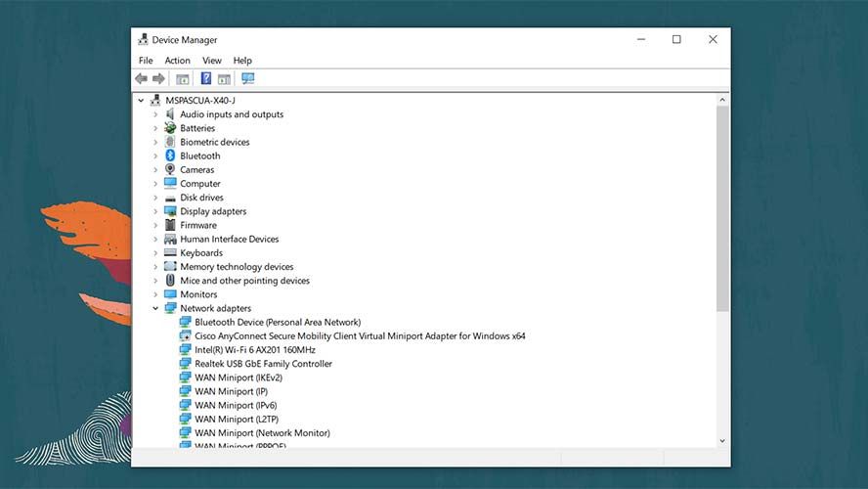Click the Biometric devices fingerprint icon
Image resolution: width=868 pixels, height=489 pixels.
click(170, 142)
